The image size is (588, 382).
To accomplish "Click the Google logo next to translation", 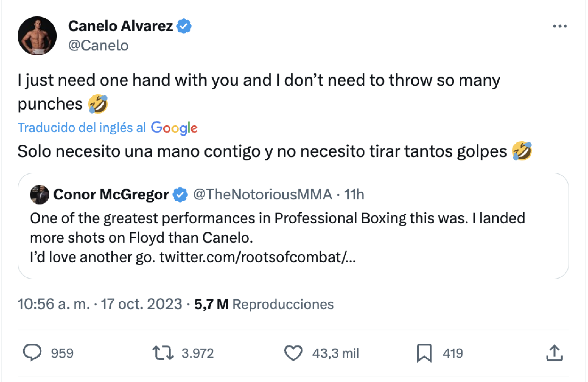I will pos(174,128).
